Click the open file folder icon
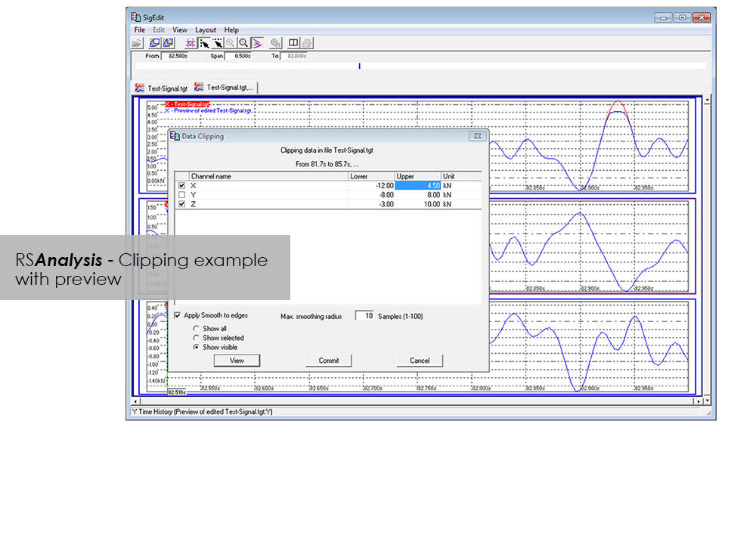 click(137, 43)
